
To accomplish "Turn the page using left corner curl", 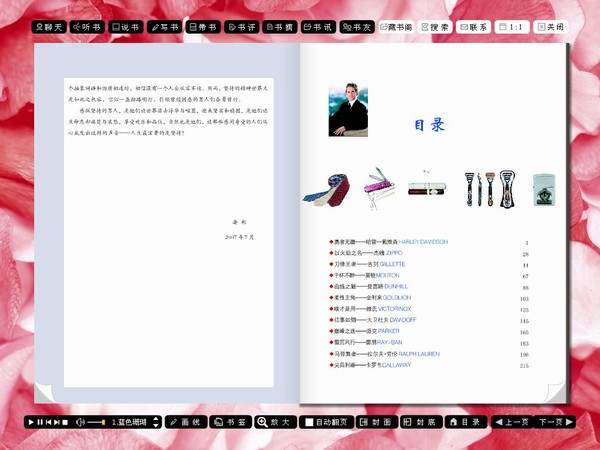I will pyautogui.click(x=44, y=392).
